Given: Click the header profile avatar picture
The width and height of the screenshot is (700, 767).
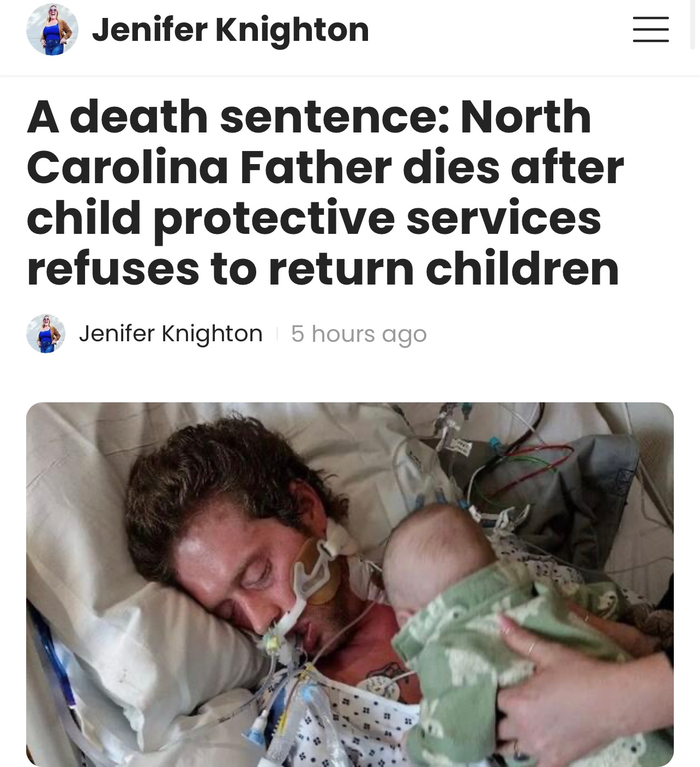Looking at the screenshot, I should click(x=52, y=29).
